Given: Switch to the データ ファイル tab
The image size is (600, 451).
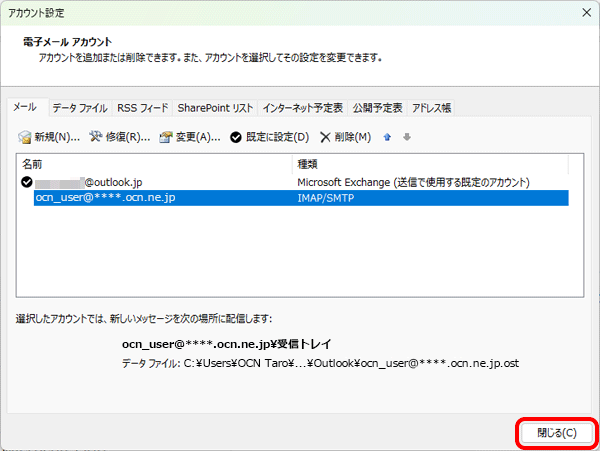Looking at the screenshot, I should tap(80, 108).
